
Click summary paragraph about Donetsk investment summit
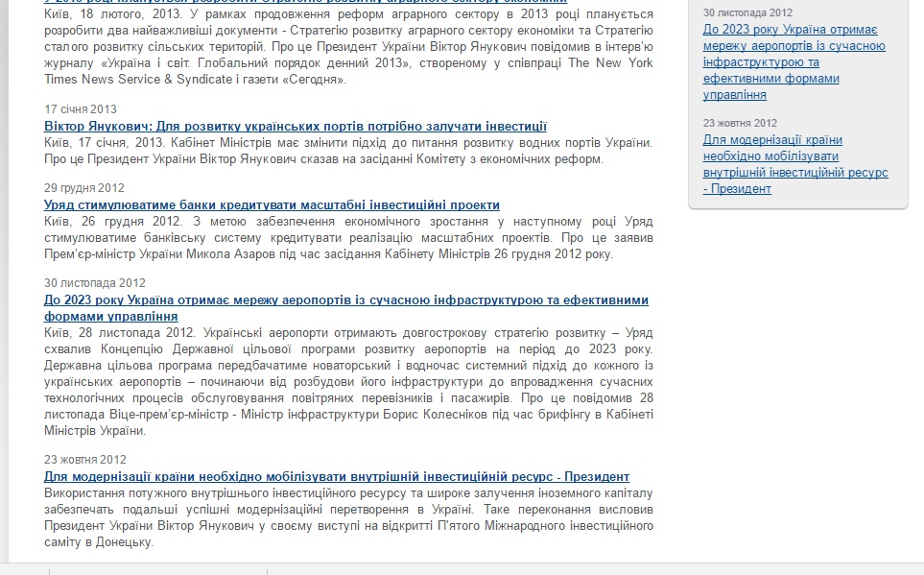tap(348, 517)
